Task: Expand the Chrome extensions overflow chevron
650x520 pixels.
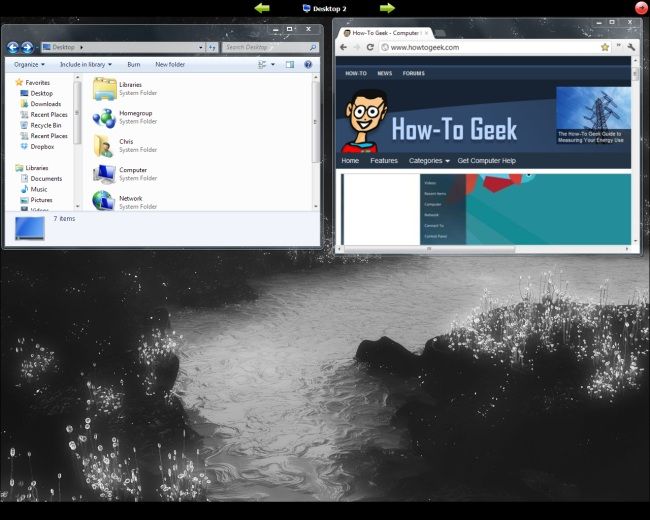Action: point(618,46)
